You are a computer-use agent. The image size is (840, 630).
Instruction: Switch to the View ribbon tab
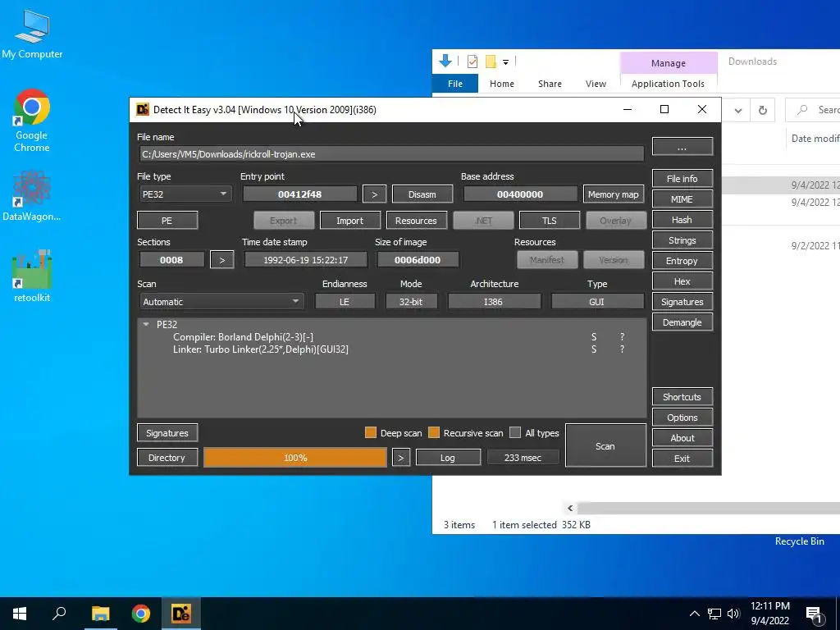pos(596,84)
